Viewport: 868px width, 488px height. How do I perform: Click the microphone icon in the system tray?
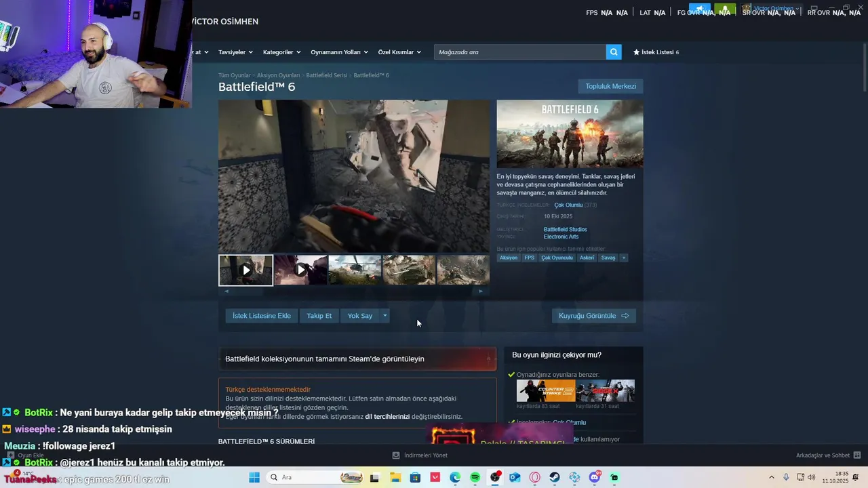click(786, 478)
